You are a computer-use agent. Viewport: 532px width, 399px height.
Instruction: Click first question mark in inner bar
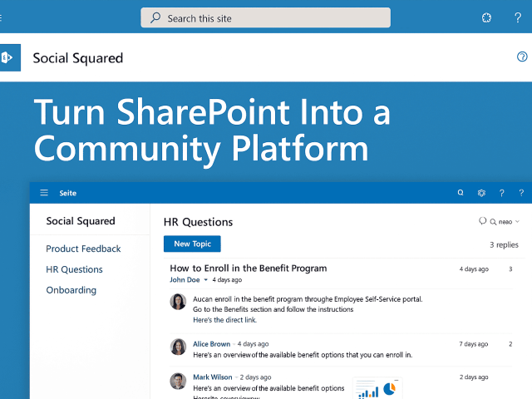pos(502,193)
